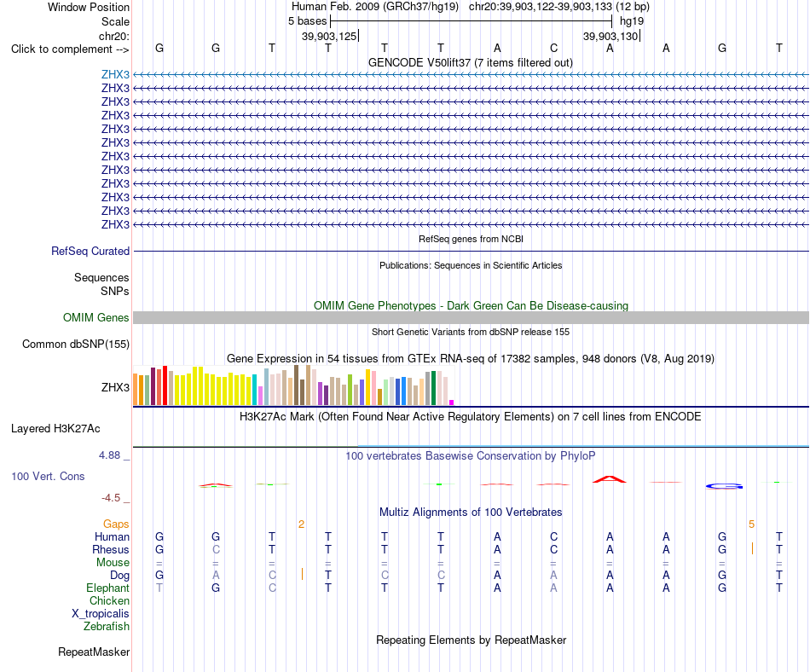Viewport: 810px width, 672px height.
Task: Open the 'RefSeq genes from NCBI' track title
Action: [x=471, y=239]
